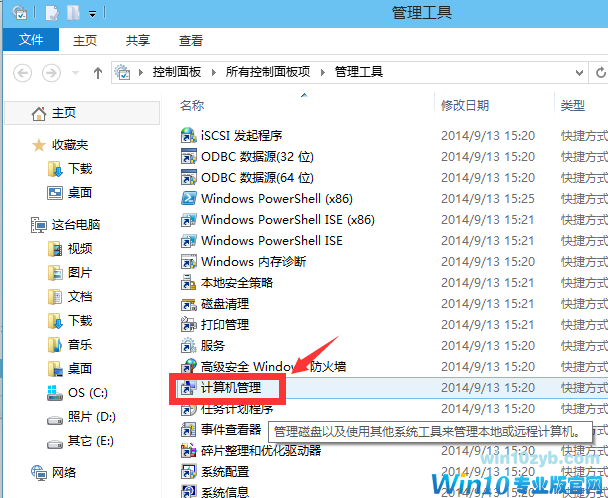Select the 服务 entry name
Image resolution: width=608 pixels, height=498 pixels.
pos(213,345)
